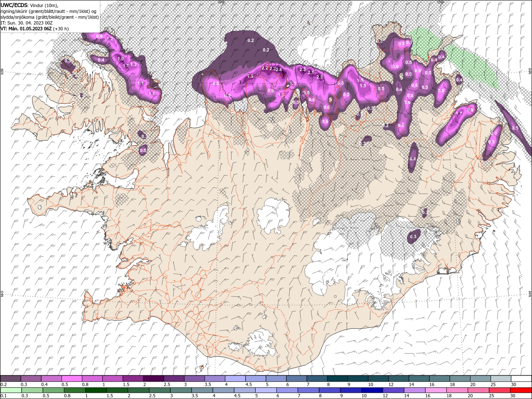Click the 0.1–0.3 pale green swatch in lower legend bar
532x399 pixels.
point(11,390)
